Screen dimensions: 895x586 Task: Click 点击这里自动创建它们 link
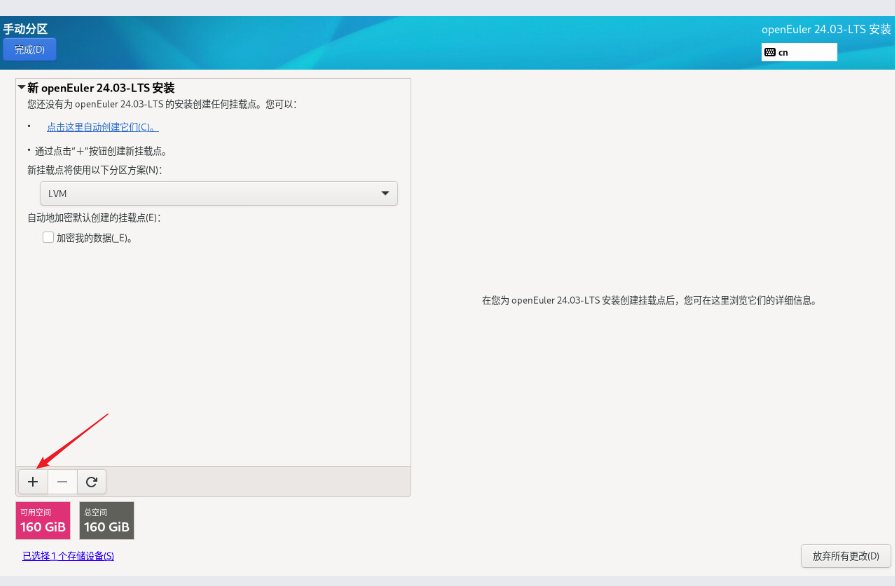pyautogui.click(x=103, y=127)
